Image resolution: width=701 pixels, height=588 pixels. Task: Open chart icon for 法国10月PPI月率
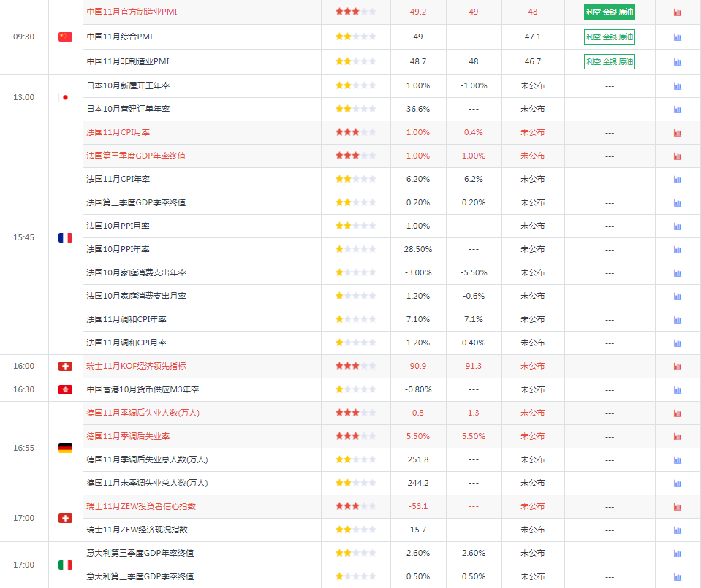(x=678, y=226)
